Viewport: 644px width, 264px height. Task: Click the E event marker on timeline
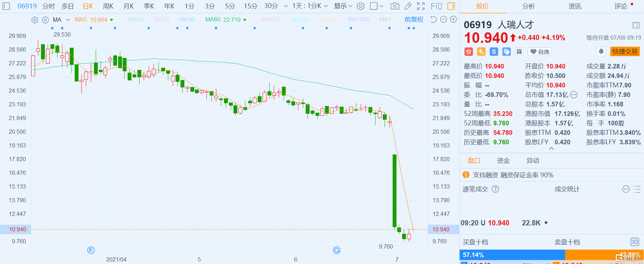[x=91, y=250]
